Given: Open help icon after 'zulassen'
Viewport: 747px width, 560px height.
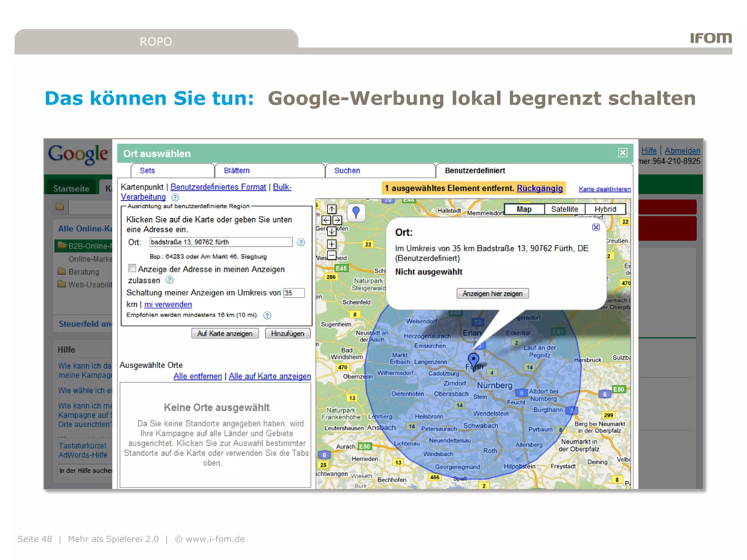Looking at the screenshot, I should 170,280.
